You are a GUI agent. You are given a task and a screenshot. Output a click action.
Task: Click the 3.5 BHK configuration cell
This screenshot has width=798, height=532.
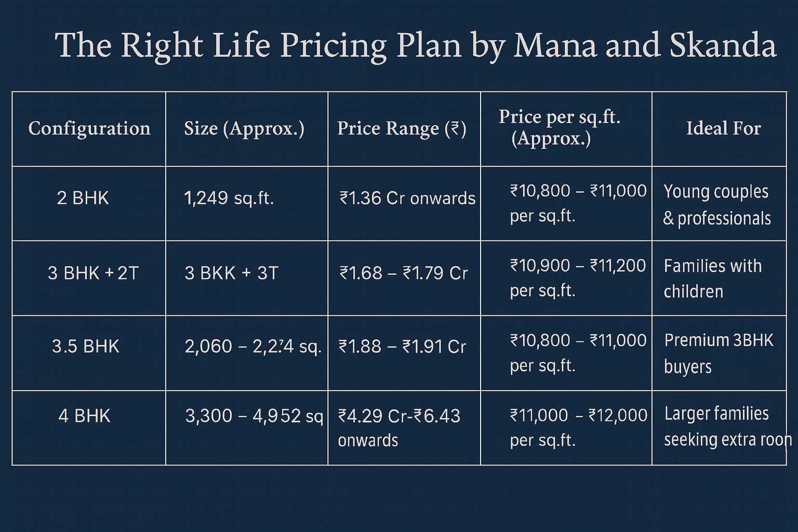86,347
